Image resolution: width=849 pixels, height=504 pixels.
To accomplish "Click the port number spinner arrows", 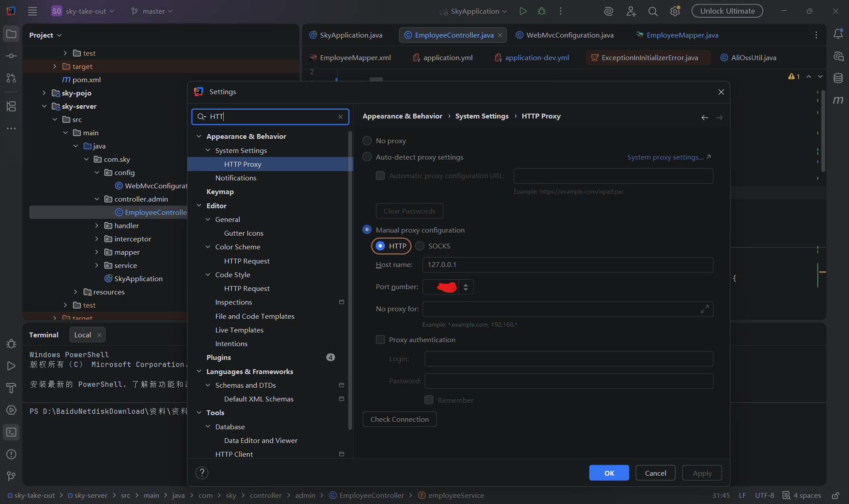I will pyautogui.click(x=466, y=287).
